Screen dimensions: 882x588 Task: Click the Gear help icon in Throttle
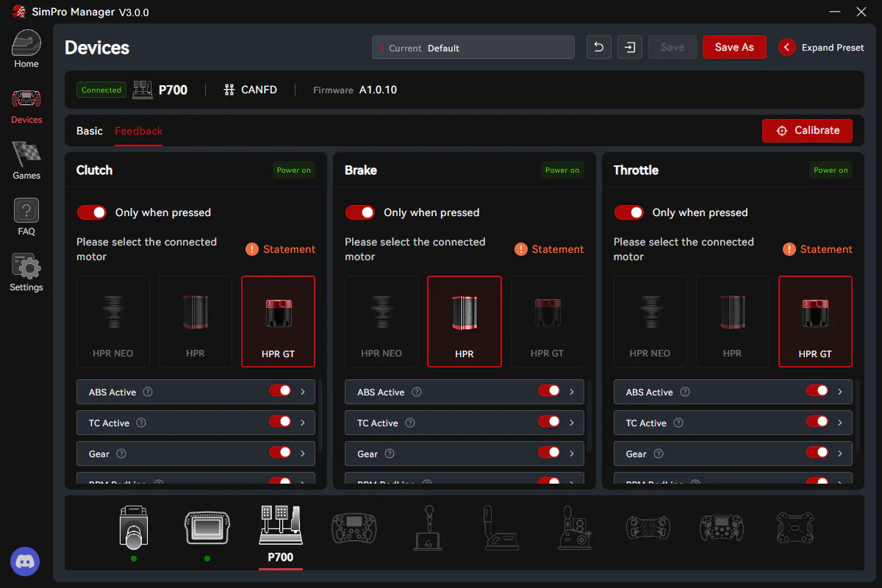coord(659,454)
